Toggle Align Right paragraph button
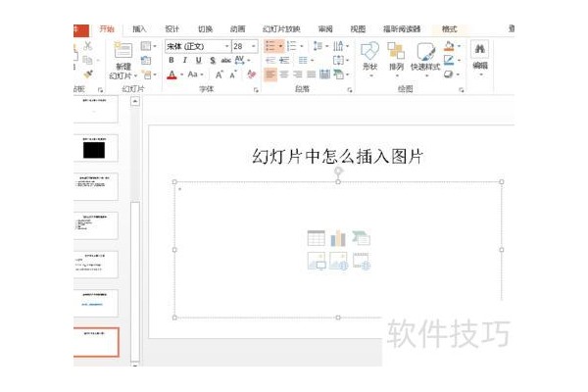Viewport: 588px width, 392px height. click(298, 74)
